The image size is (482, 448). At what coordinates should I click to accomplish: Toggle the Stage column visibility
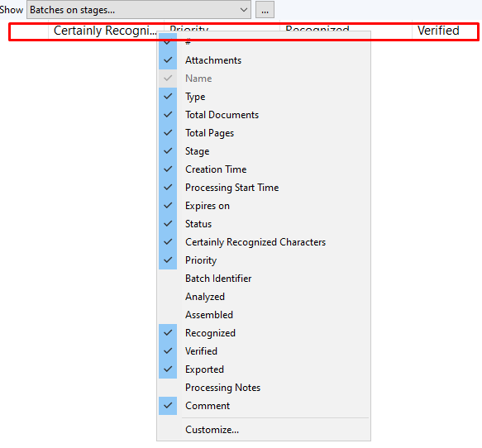pos(265,151)
